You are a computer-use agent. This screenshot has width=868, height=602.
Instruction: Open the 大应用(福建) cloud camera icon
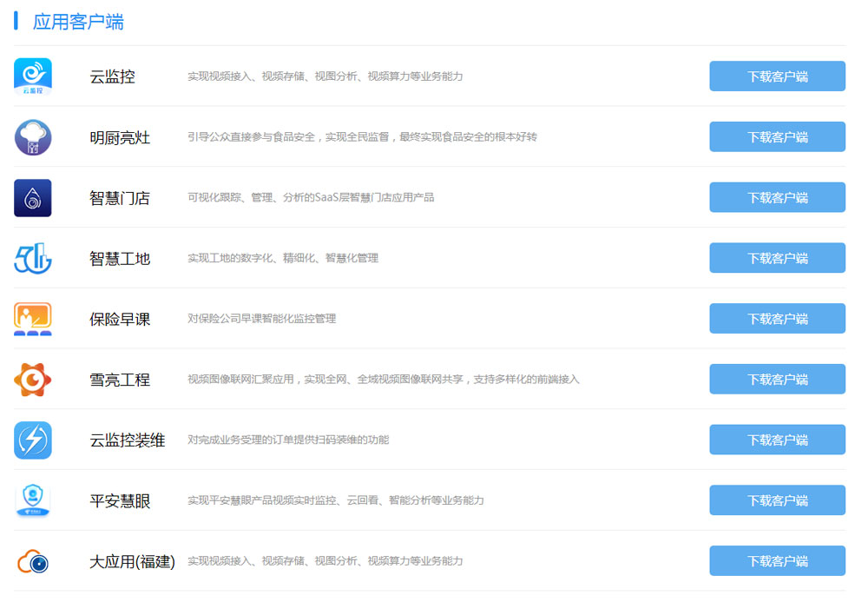(x=33, y=562)
